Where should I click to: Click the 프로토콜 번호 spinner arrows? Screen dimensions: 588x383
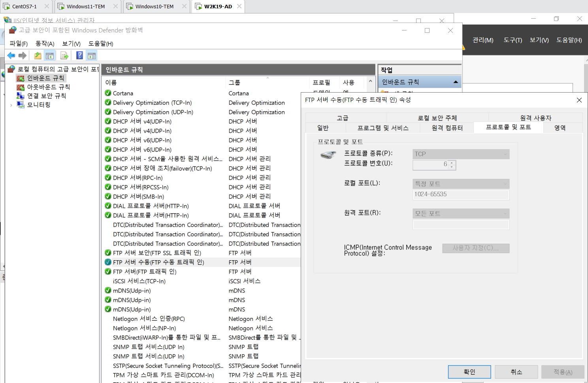[x=452, y=165]
